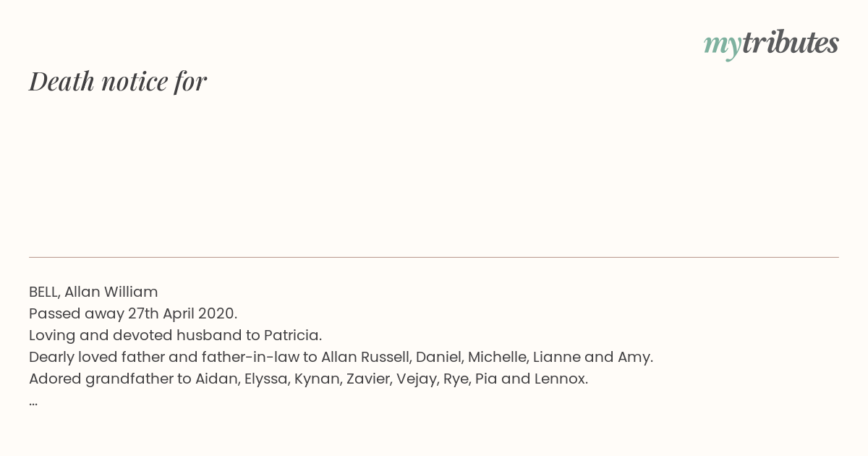Expand the truncated notice via ellipsis
This screenshot has height=456, width=868.
[33, 402]
